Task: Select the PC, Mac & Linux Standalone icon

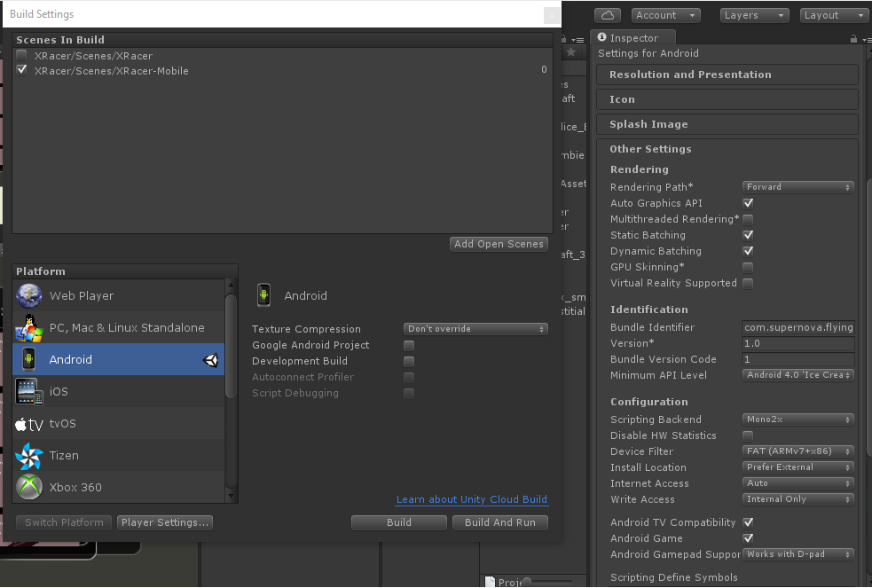Action: 29,327
